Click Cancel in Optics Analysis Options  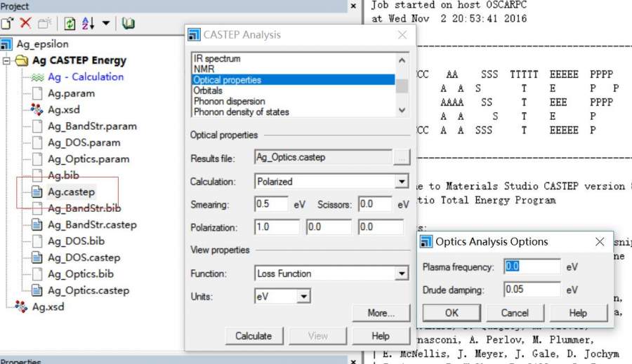(515, 313)
